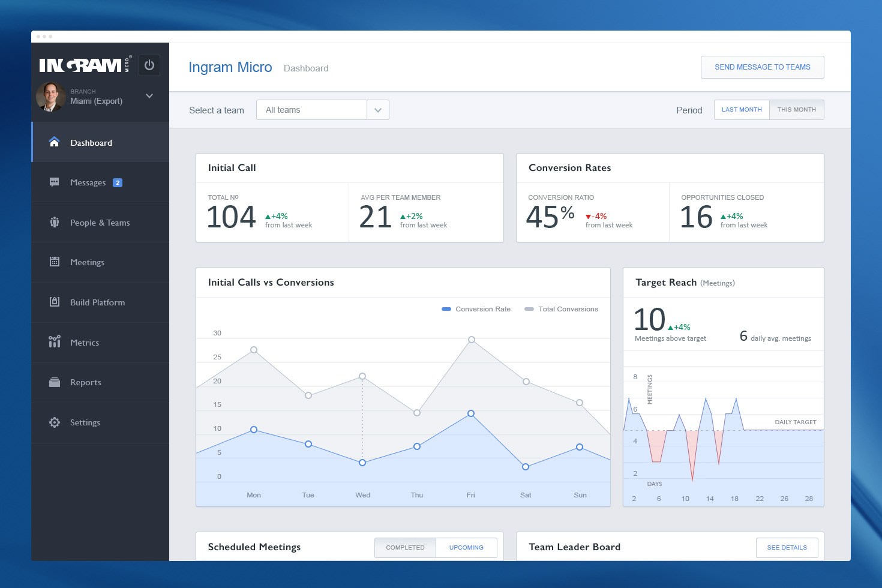Click the Reports printer icon

click(54, 382)
